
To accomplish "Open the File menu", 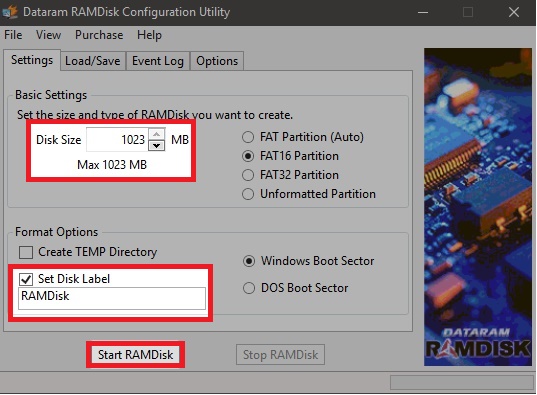I will click(x=13, y=35).
